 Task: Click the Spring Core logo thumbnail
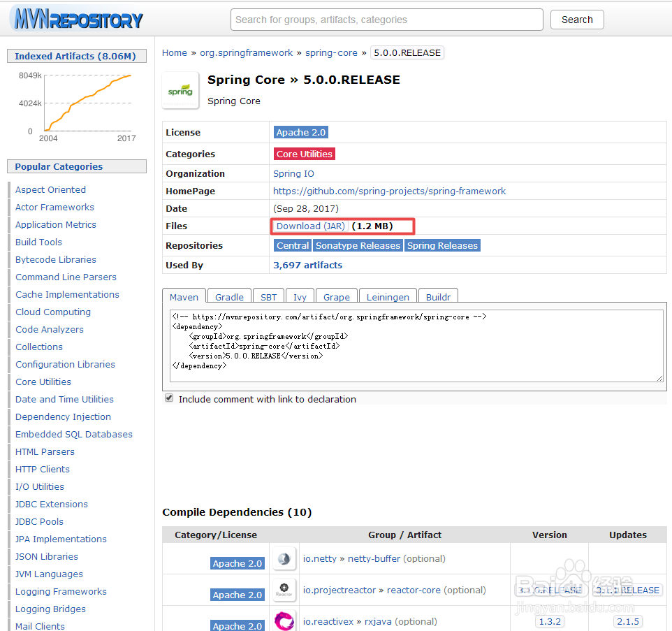[180, 90]
